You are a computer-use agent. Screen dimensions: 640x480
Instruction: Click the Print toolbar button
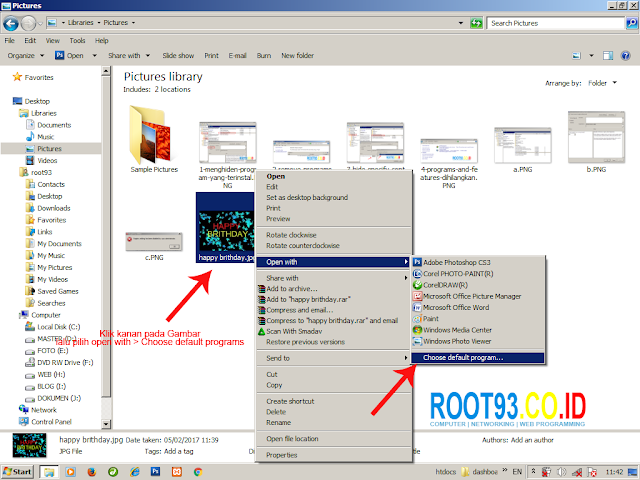click(211, 56)
